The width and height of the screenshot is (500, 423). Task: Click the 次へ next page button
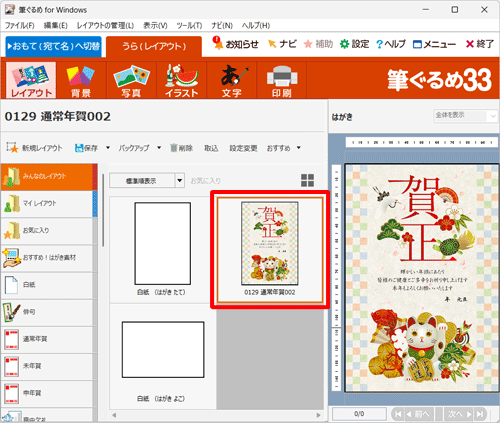click(x=460, y=414)
